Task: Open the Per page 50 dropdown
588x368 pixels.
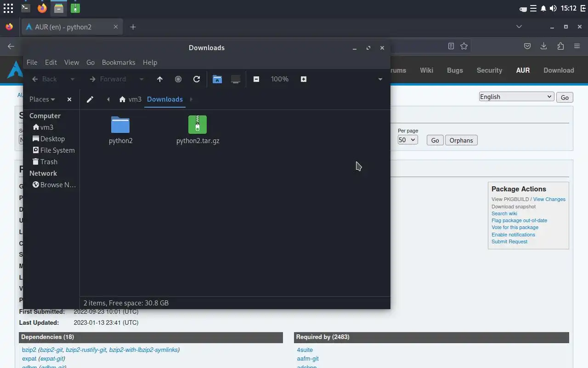Action: pyautogui.click(x=407, y=140)
